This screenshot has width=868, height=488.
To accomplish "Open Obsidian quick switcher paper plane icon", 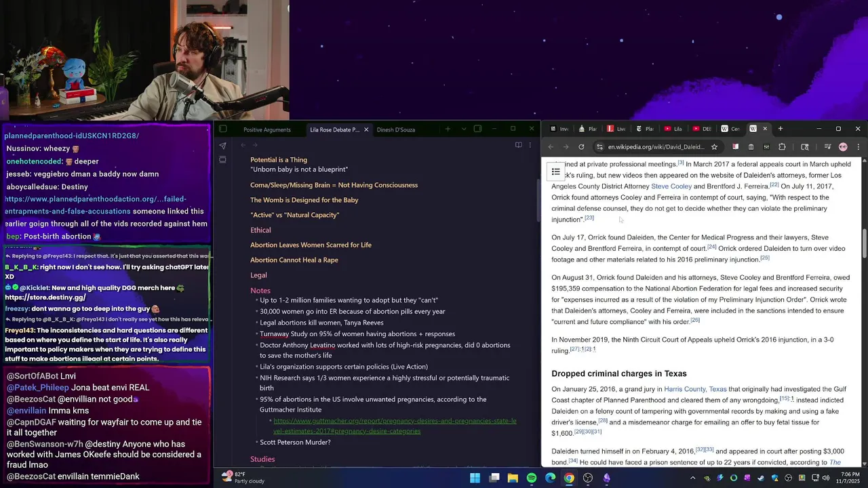I will tap(222, 145).
